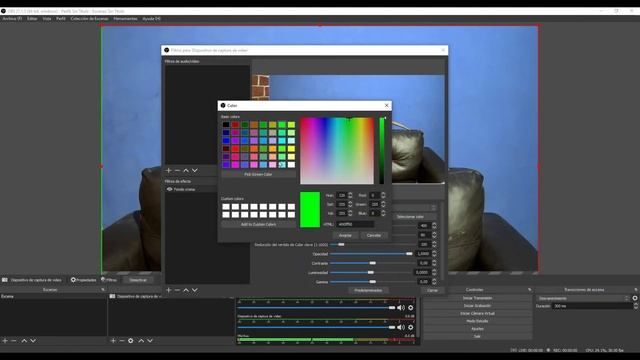
Task: Click in the HTML color code field
Action: (x=355, y=224)
